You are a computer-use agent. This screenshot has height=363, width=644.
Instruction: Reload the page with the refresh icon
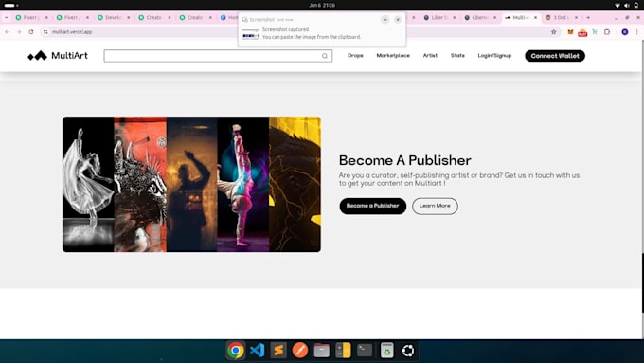coord(31,31)
